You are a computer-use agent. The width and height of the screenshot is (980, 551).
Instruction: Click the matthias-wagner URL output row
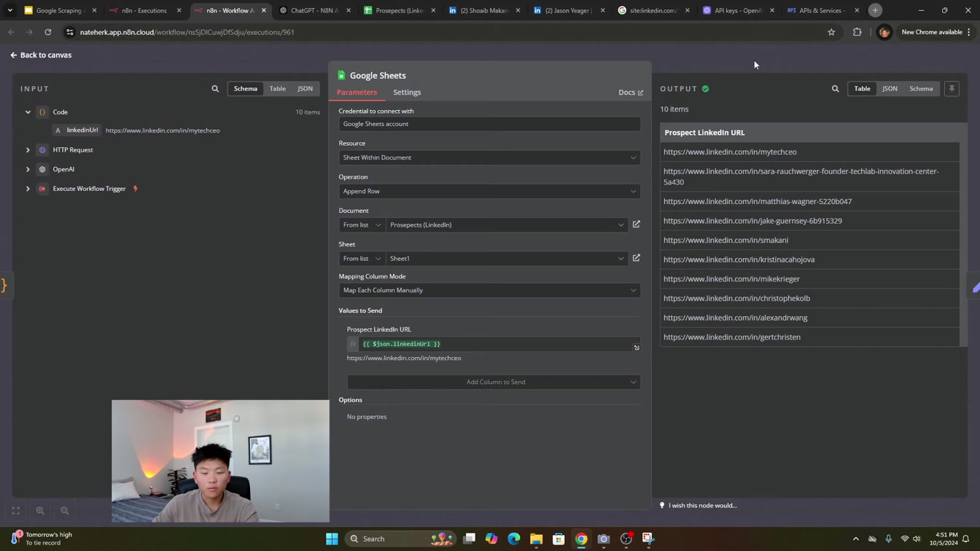coord(809,201)
